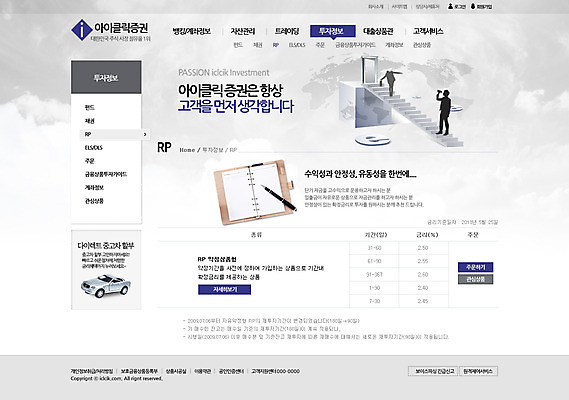Image resolution: width=569 pixels, height=400 pixels.
Task: Open the 공인인증센터 footer link
Action: tap(231, 371)
